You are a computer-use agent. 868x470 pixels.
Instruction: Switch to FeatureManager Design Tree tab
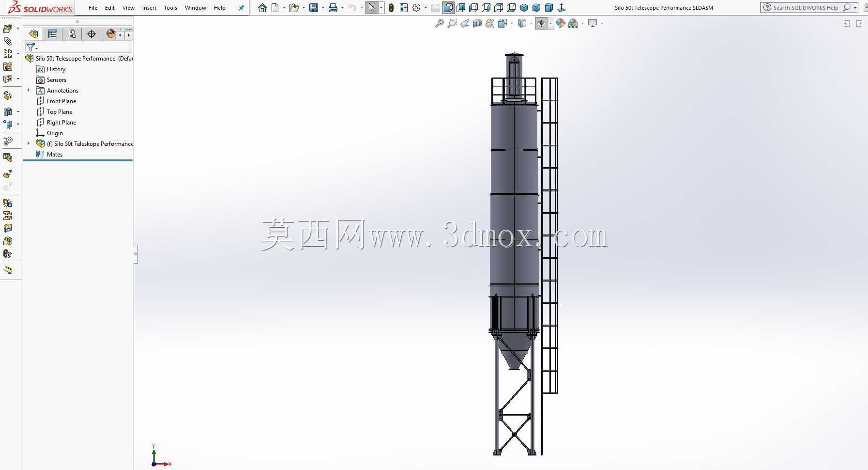coord(33,34)
